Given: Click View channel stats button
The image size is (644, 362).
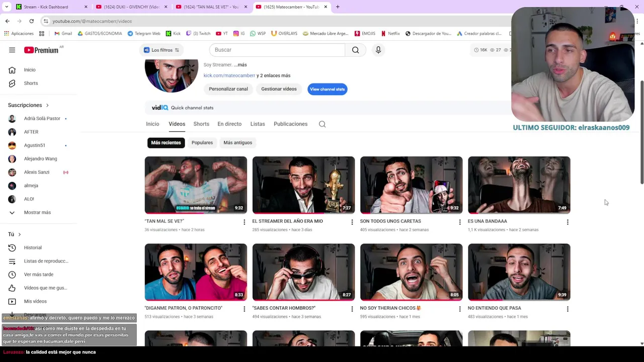Looking at the screenshot, I should click(x=327, y=89).
